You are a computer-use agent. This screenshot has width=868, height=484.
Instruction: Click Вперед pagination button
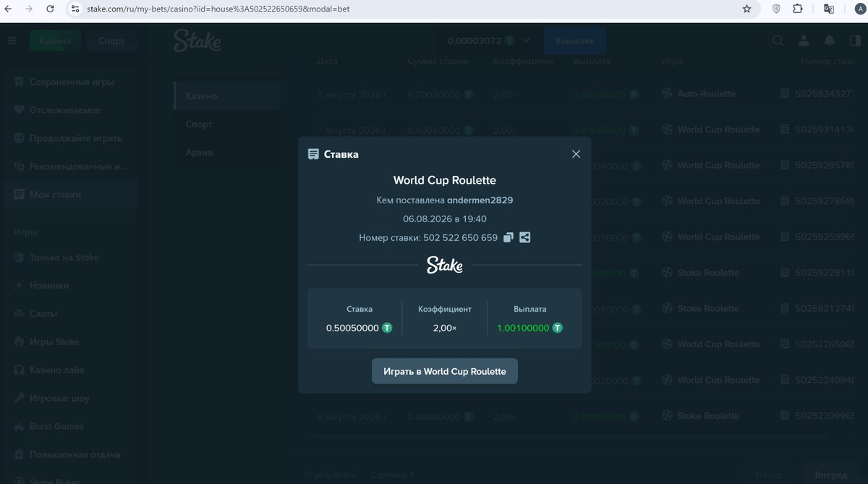click(x=830, y=475)
